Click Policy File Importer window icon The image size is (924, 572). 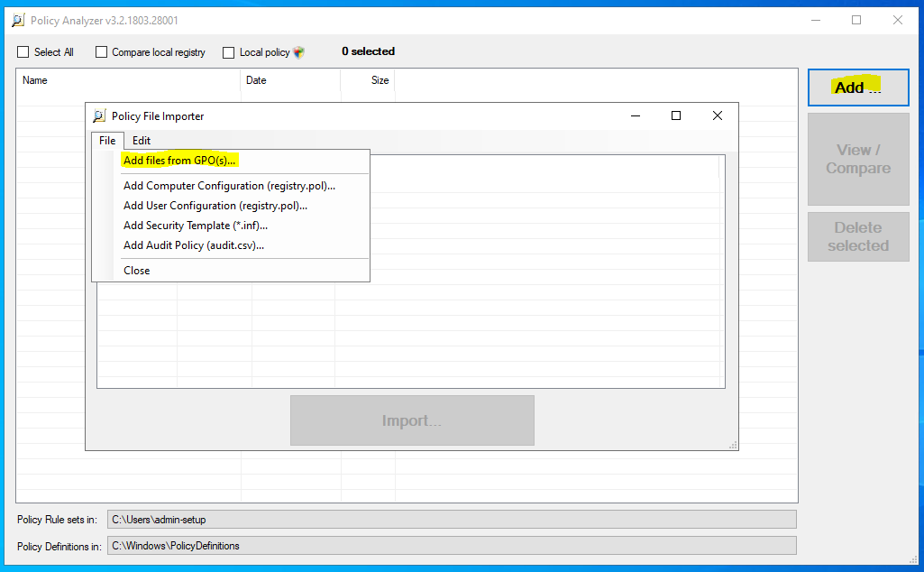[x=99, y=116]
